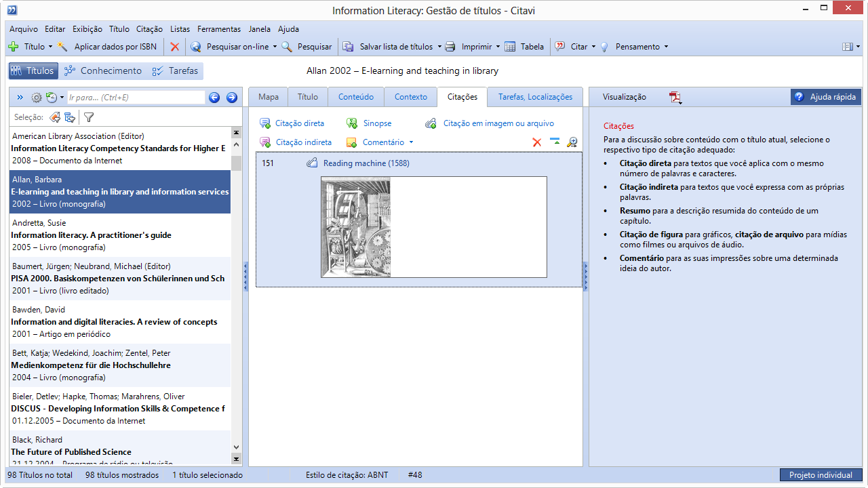Open the Ferramentas menu
This screenshot has width=868, height=488.
click(219, 29)
